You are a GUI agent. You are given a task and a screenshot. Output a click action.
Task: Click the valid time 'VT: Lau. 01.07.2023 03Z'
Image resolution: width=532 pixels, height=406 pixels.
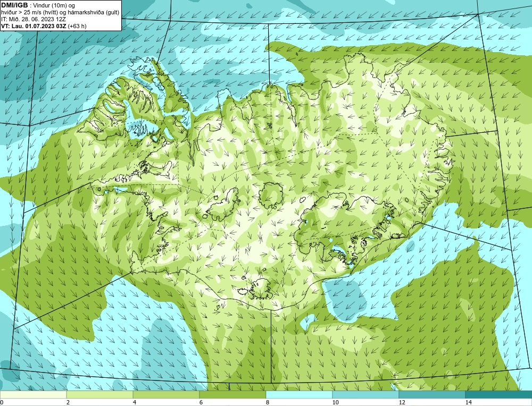point(34,26)
